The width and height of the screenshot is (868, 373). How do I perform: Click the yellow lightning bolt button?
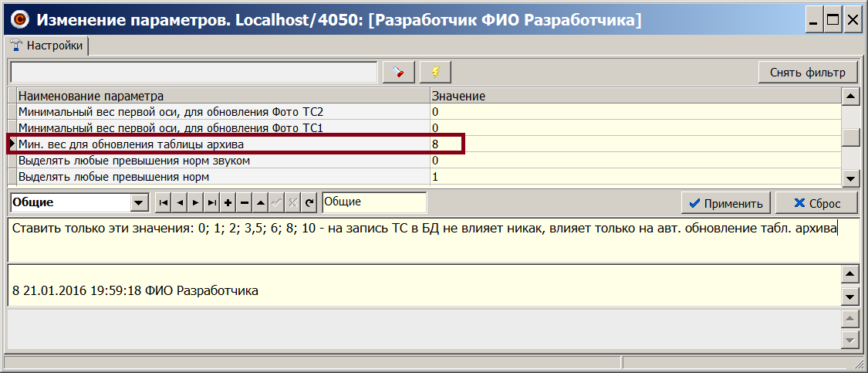[x=435, y=73]
